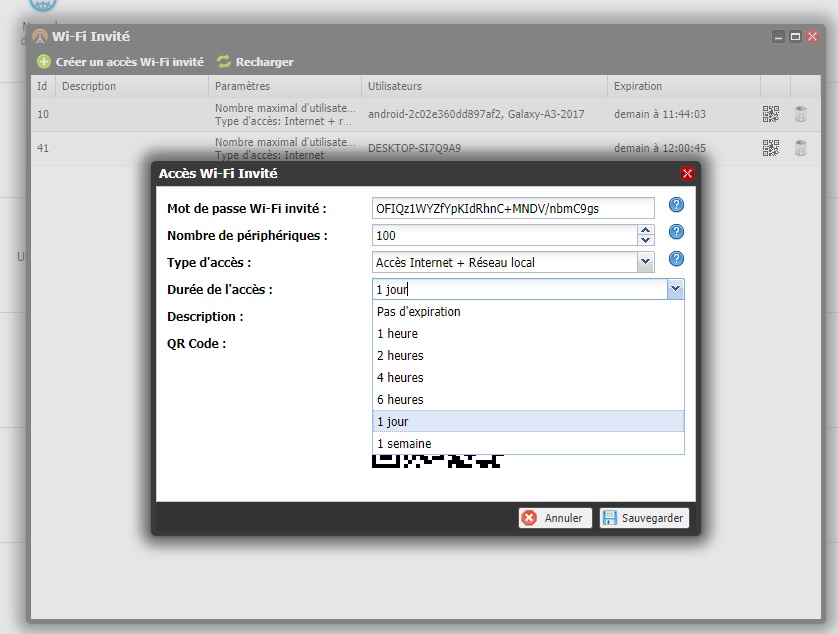Click the QR code icon for entry 41
This screenshot has height=634, width=838.
click(x=770, y=148)
